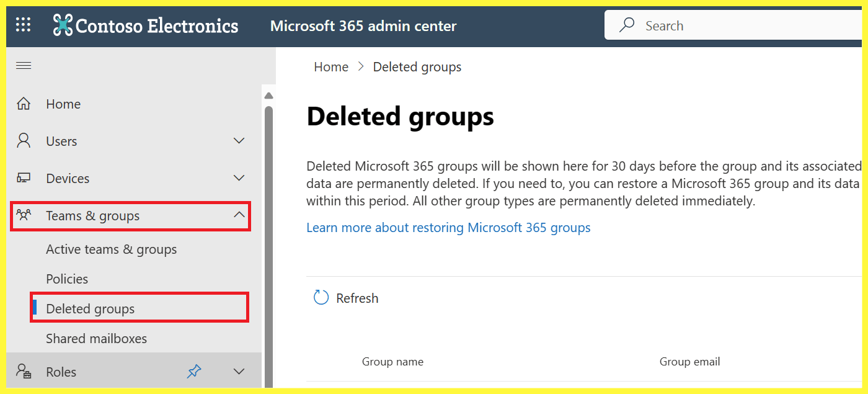Click the Home icon in the sidebar
This screenshot has width=868, height=394.
point(24,104)
